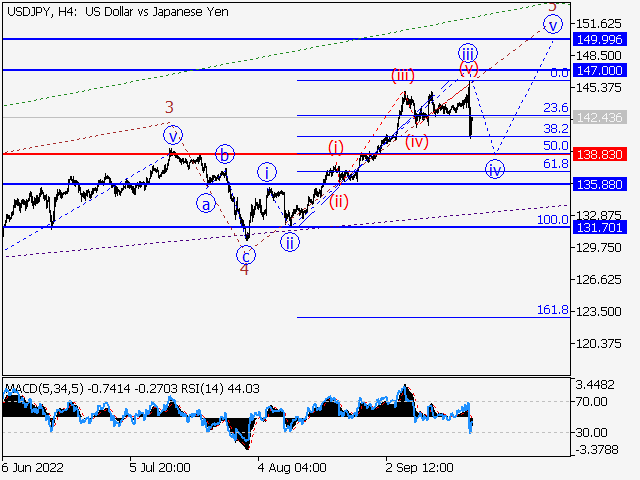
Task: Click the 3.4482 indicator scale value
Action: click(595, 384)
